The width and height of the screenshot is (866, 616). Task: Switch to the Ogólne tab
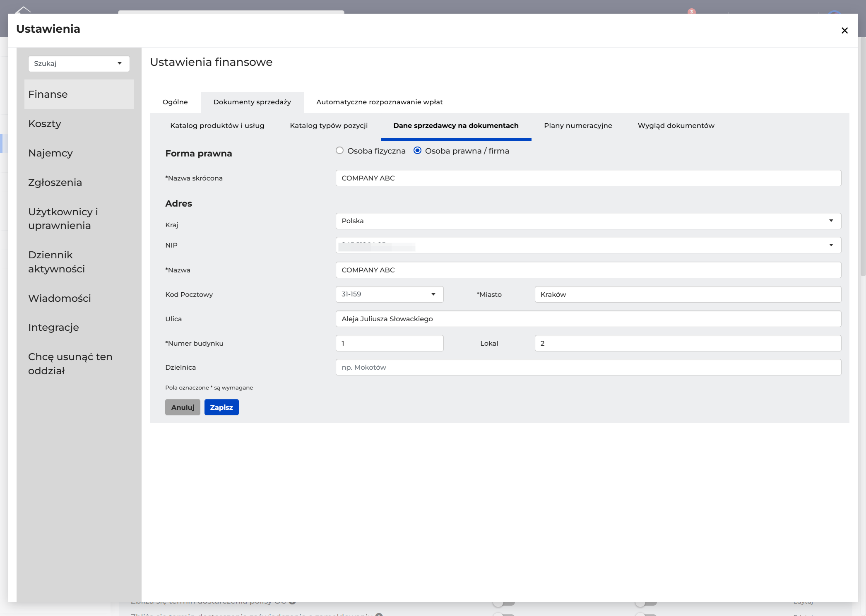tap(175, 102)
